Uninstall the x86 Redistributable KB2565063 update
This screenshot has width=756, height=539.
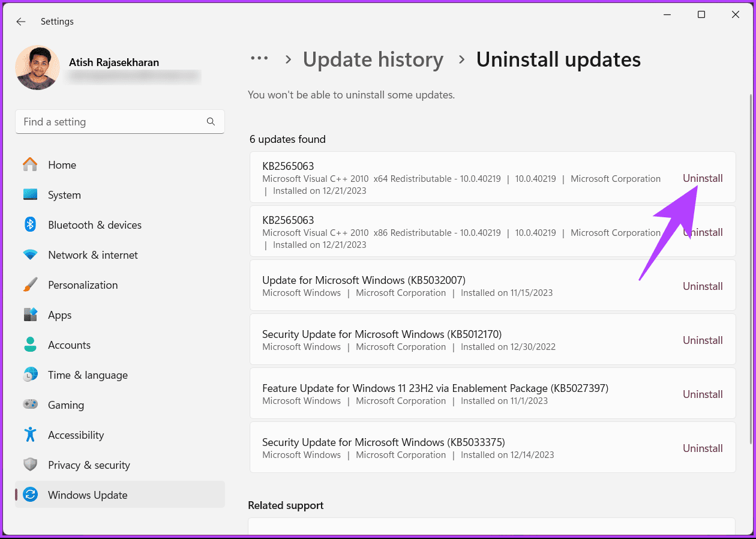[703, 232]
